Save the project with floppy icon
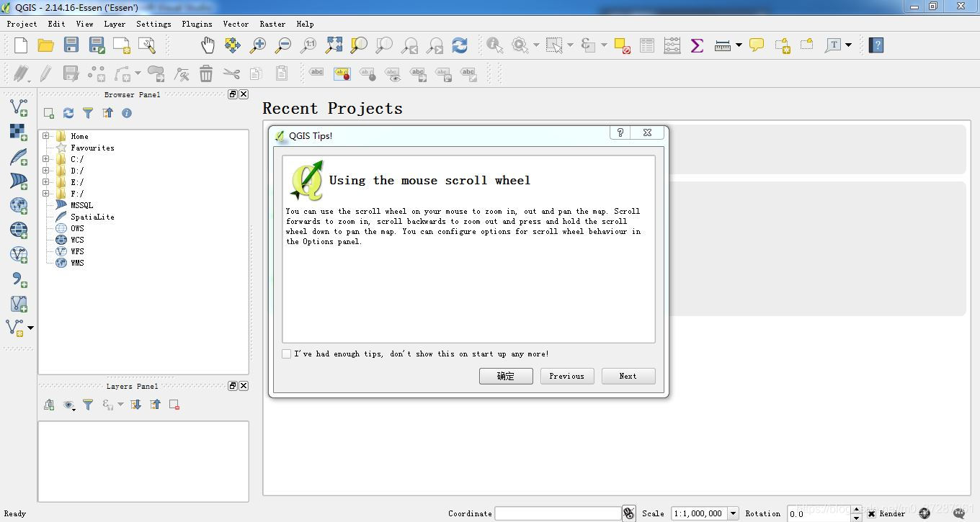Screen dimensions: 980x522 tap(71, 45)
